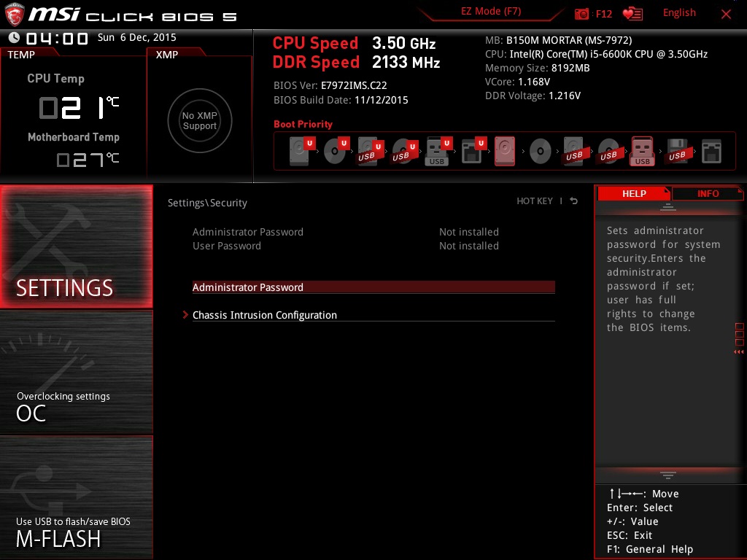Click the USB floppy disk boot device icon
The width and height of the screenshot is (747, 560).
(676, 152)
